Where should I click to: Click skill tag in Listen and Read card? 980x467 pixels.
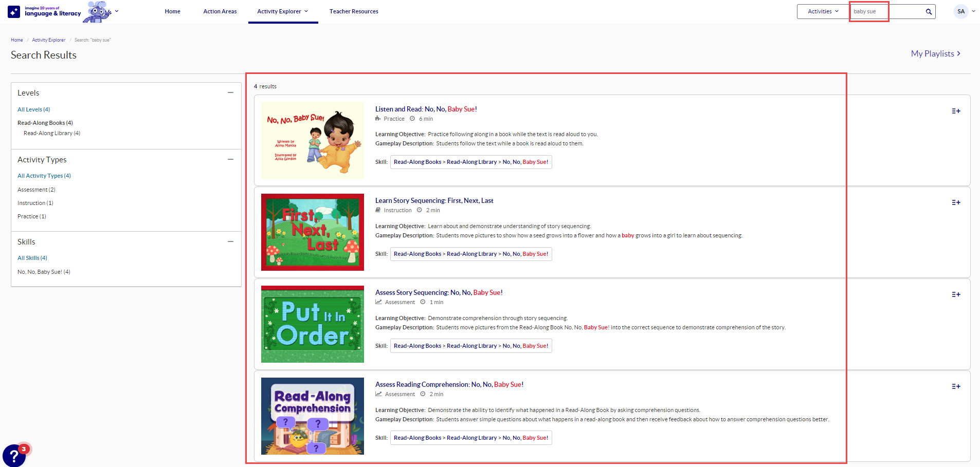tap(471, 162)
